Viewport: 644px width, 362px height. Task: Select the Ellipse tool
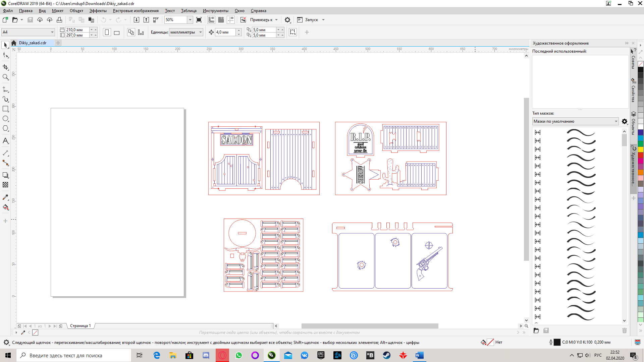pyautogui.click(x=5, y=119)
